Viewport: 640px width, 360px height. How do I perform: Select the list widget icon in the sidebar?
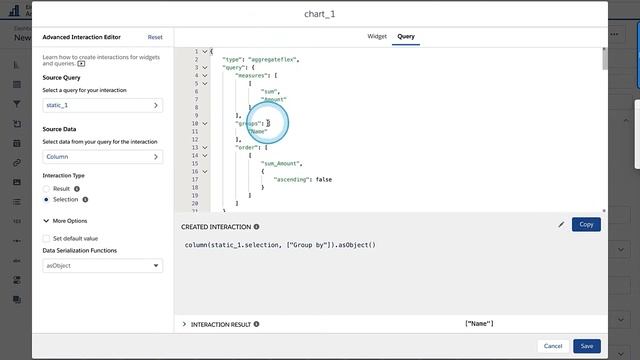tap(17, 202)
